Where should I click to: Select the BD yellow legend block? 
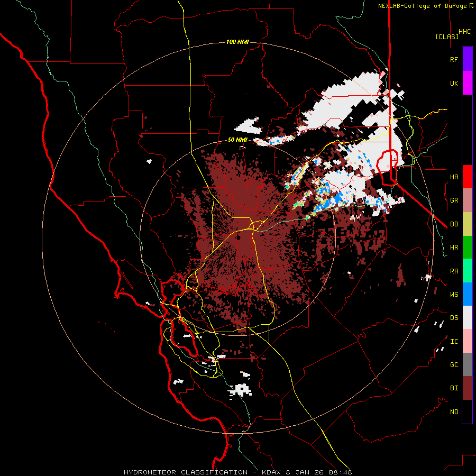[467, 224]
